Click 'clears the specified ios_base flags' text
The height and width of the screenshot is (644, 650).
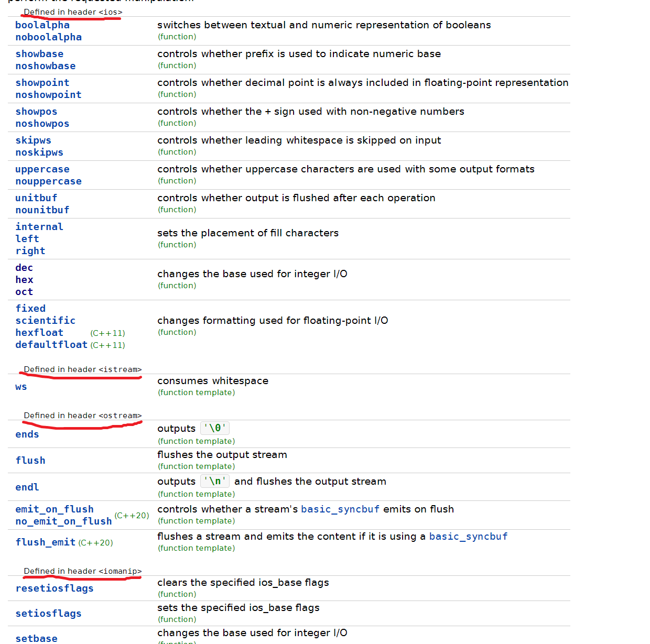pyautogui.click(x=243, y=583)
